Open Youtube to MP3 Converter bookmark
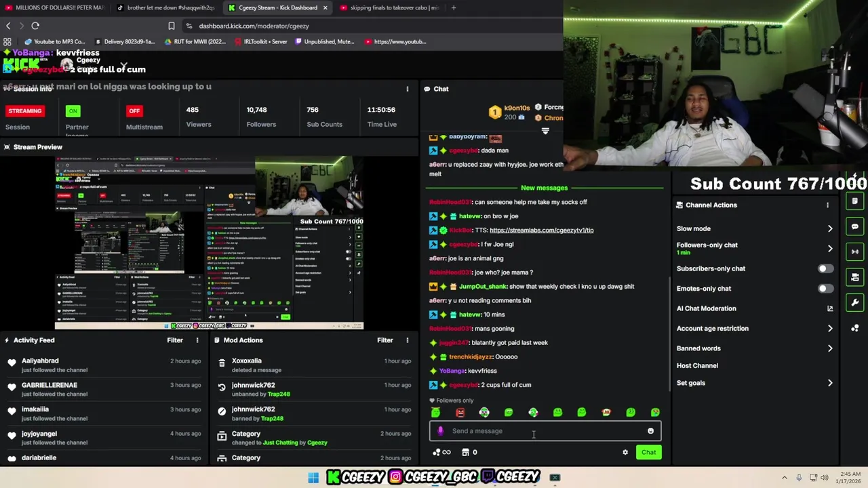The height and width of the screenshot is (488, 868). click(x=56, y=41)
